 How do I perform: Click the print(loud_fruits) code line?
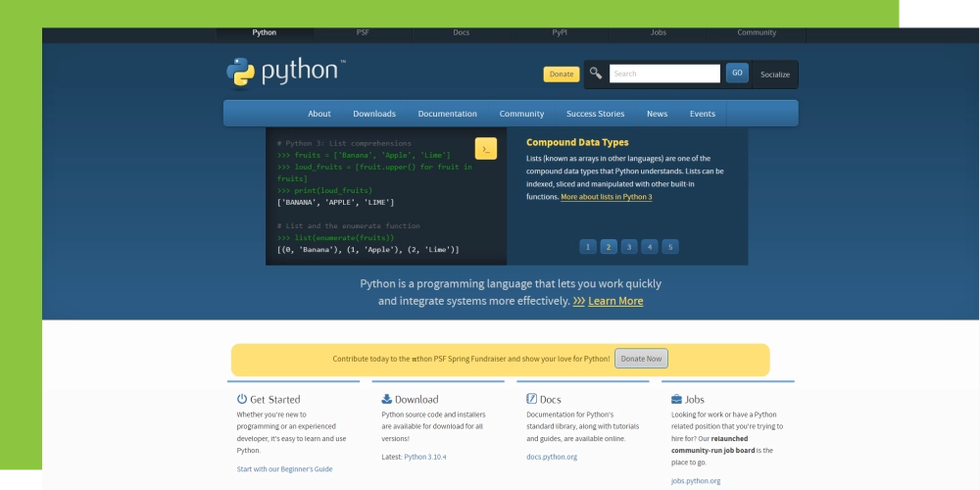click(325, 191)
